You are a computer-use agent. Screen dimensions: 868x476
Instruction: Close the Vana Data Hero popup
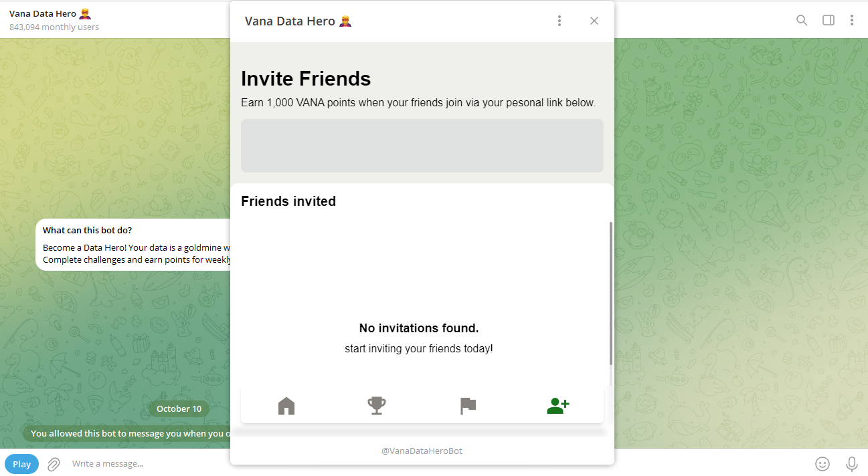tap(594, 21)
